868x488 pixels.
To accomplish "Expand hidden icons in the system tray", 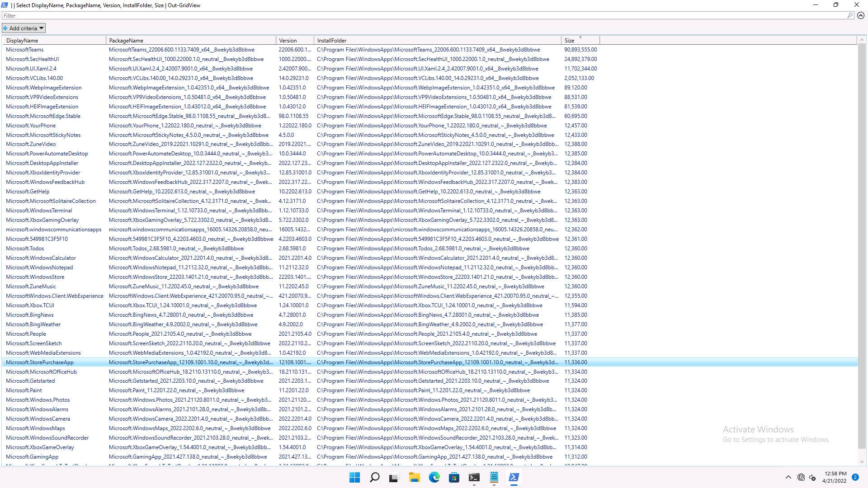I will point(788,477).
